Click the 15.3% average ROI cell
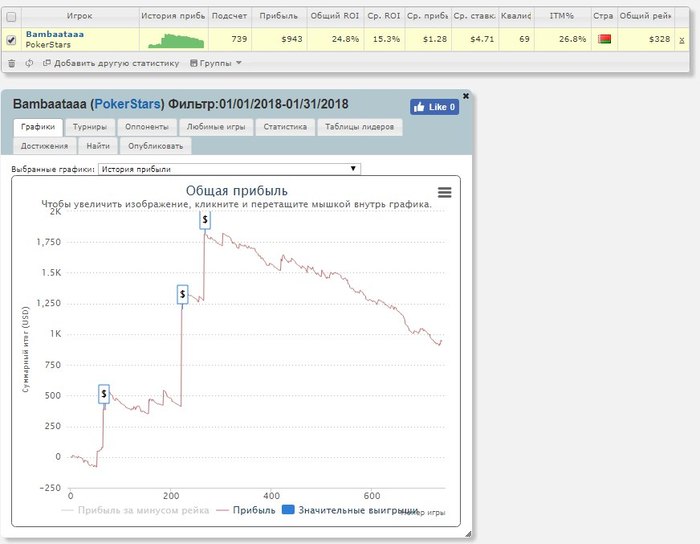 click(x=384, y=39)
